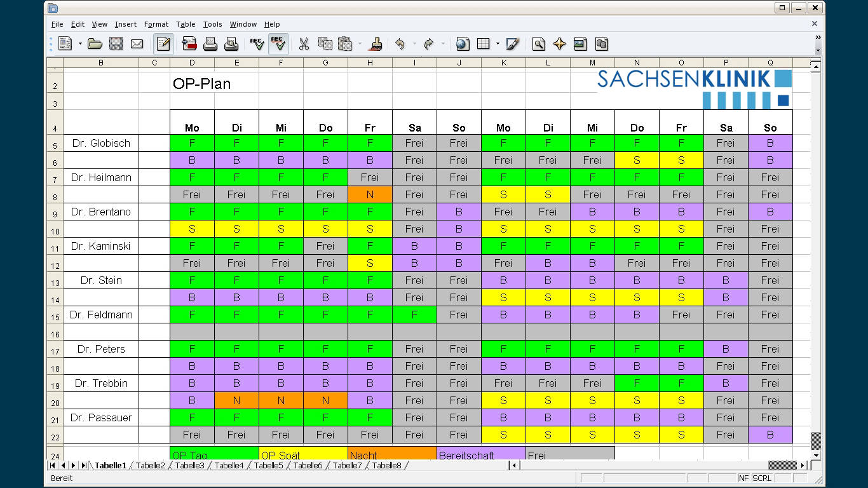868x488 pixels.
Task: Expand the Table icon dropdown arrow
Action: (x=498, y=44)
